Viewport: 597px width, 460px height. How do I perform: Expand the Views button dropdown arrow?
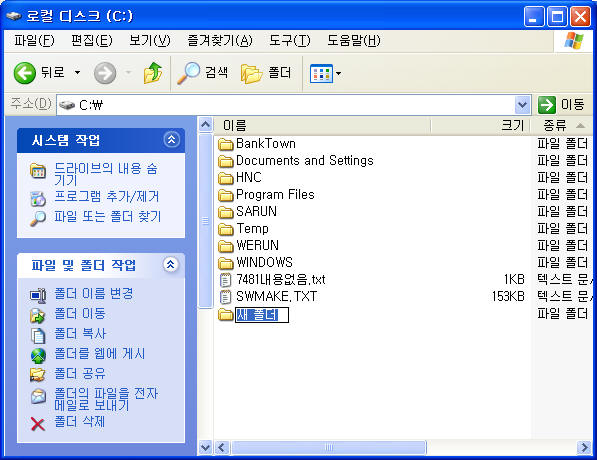pyautogui.click(x=338, y=73)
